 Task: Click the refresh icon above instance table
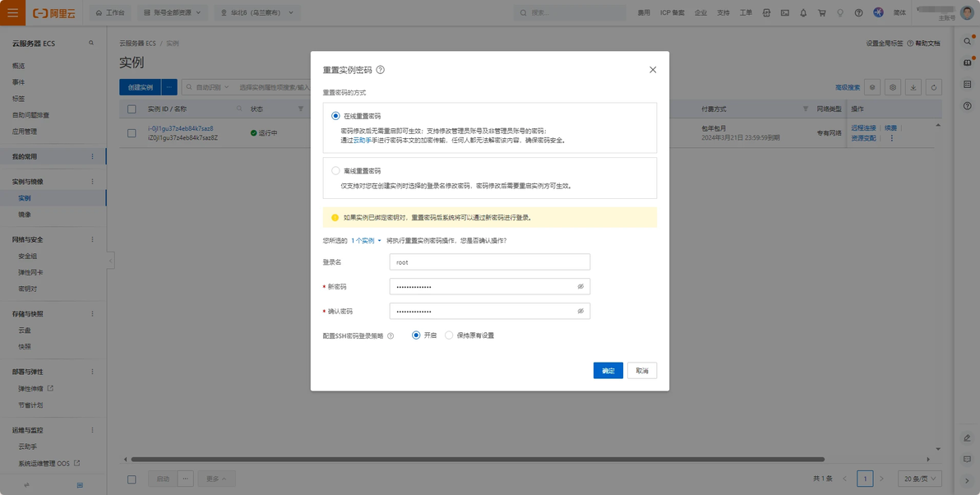934,87
